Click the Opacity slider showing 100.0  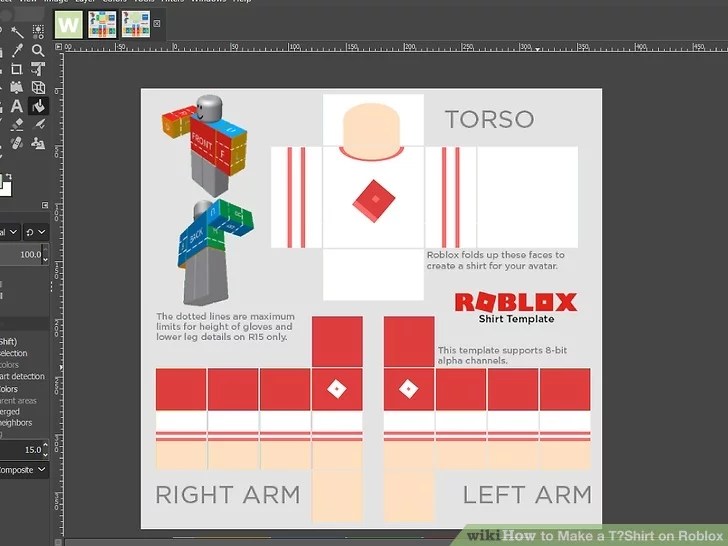[x=21, y=254]
